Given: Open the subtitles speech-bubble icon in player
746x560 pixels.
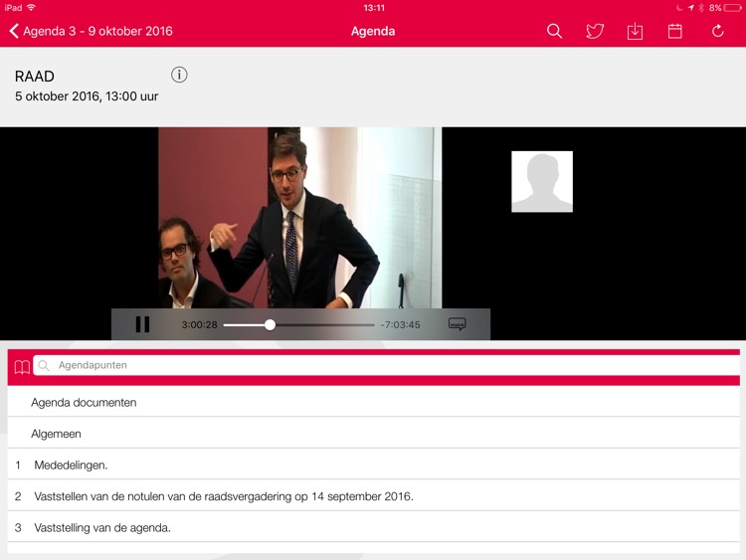Looking at the screenshot, I should (x=458, y=324).
